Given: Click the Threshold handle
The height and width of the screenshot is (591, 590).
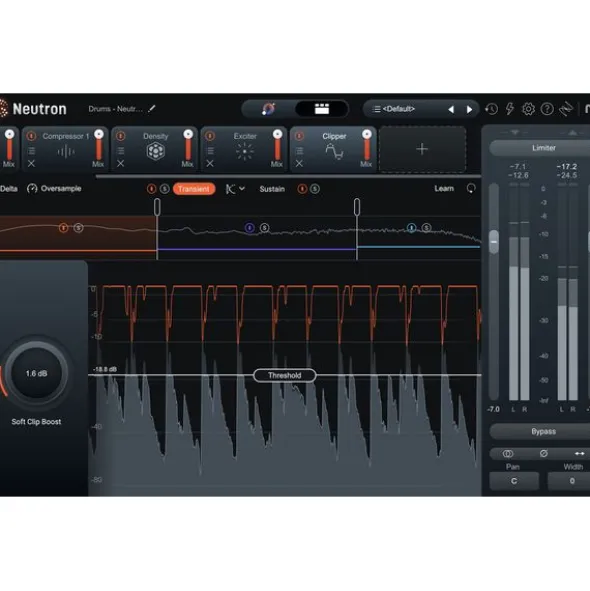Looking at the screenshot, I should (285, 375).
